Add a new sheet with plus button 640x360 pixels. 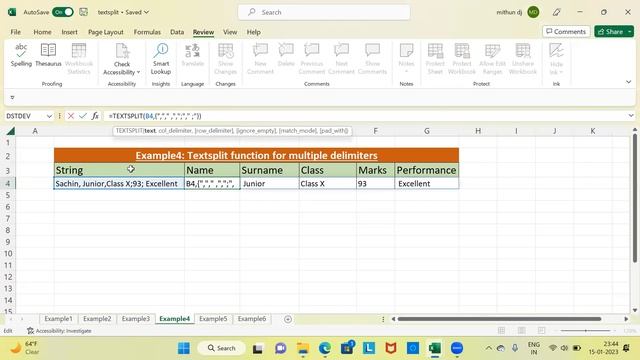(288, 319)
